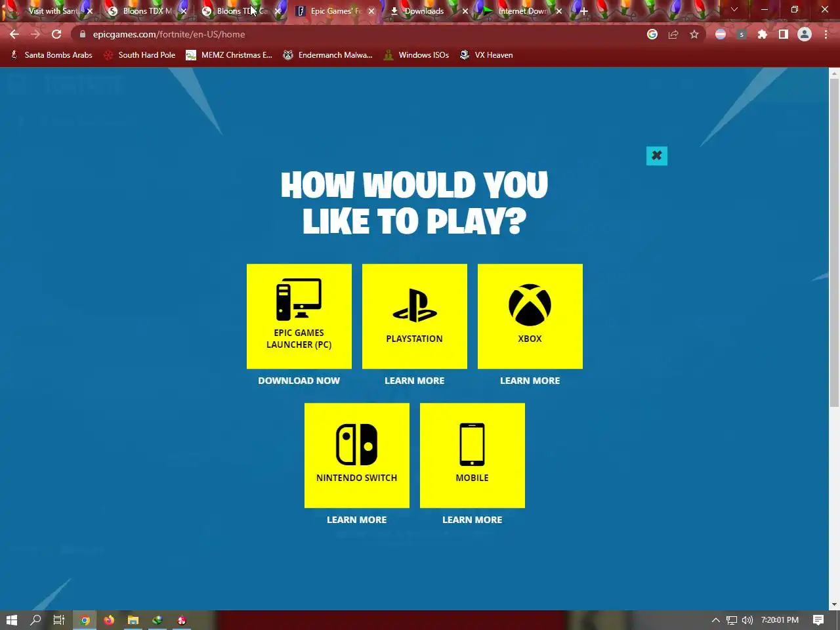The image size is (840, 630).
Task: Open the 'Windows ISOs' bookmark
Action: (416, 55)
